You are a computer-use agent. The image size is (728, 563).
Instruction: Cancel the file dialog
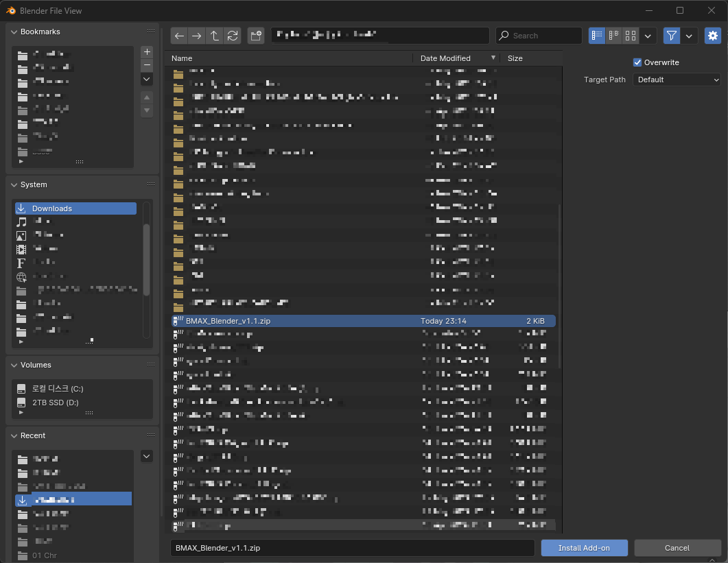point(677,548)
